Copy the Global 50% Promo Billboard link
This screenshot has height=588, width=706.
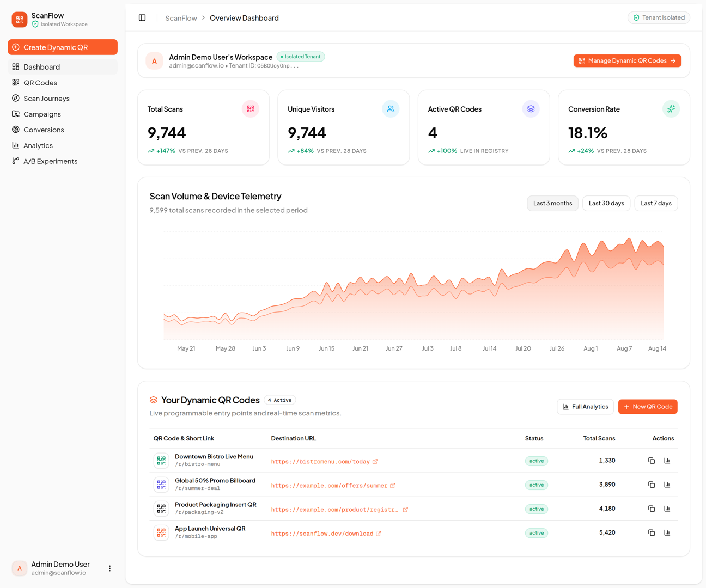pos(652,485)
